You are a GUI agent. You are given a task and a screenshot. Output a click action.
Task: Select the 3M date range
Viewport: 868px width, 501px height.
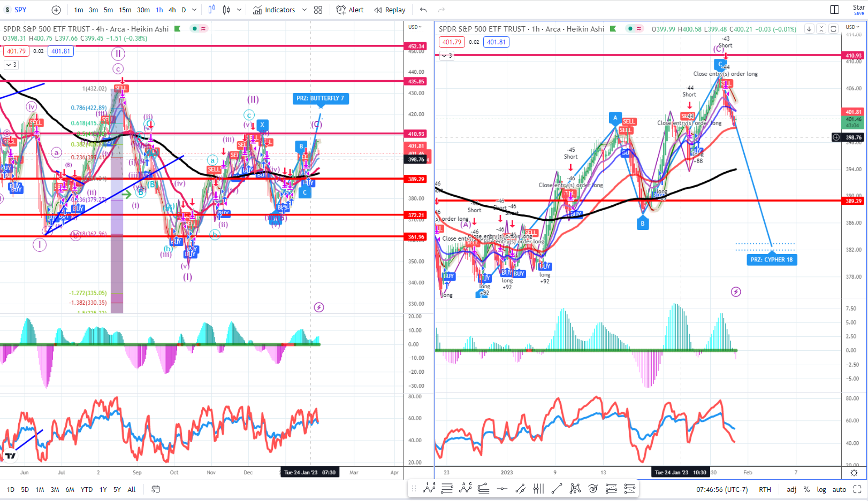point(55,489)
